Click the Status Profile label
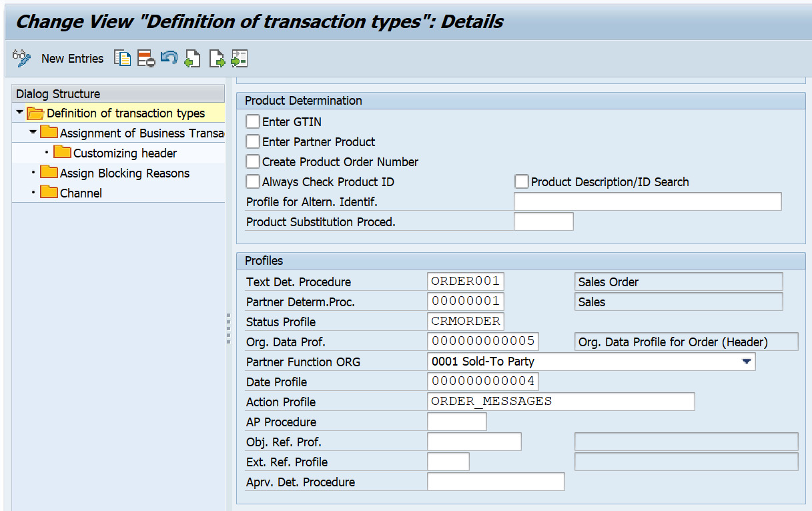Image resolution: width=812 pixels, height=511 pixels. 281,322
